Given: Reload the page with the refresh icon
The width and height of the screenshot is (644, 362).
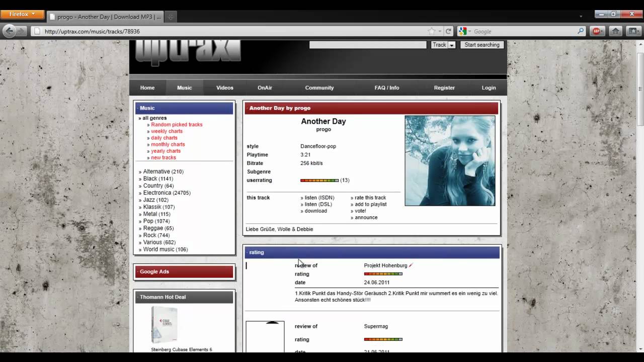Looking at the screenshot, I should click(448, 31).
